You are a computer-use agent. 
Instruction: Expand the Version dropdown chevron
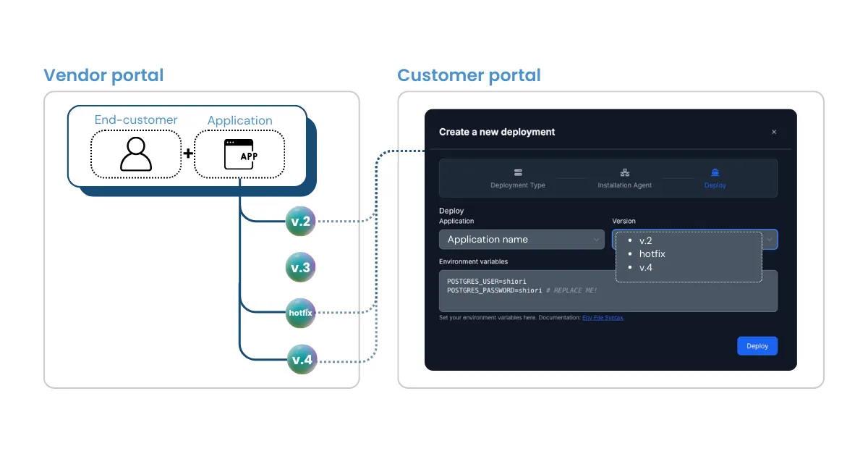770,240
